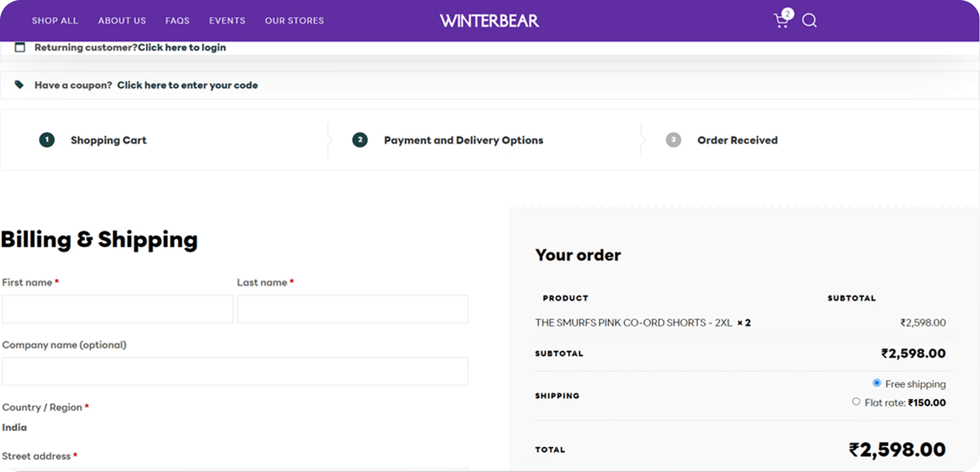Screen dimensions: 980x472
Task: Focus the Last name field
Action: pos(352,309)
